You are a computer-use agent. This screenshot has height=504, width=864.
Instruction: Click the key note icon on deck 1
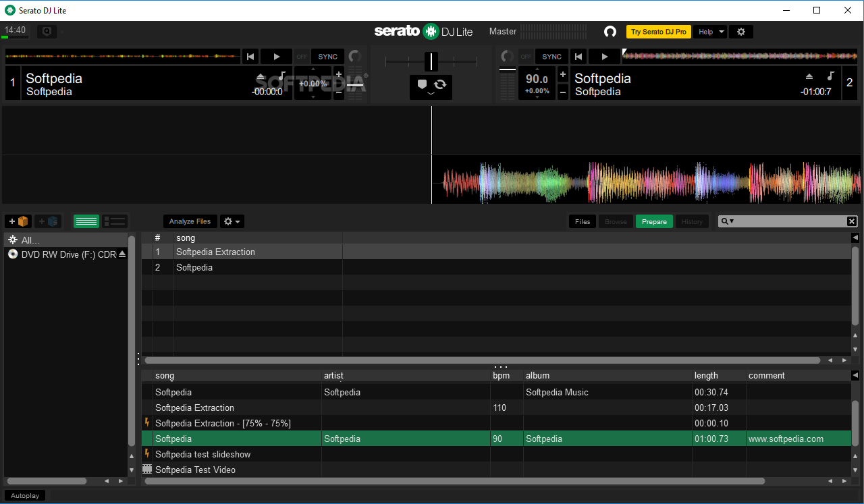tap(282, 76)
